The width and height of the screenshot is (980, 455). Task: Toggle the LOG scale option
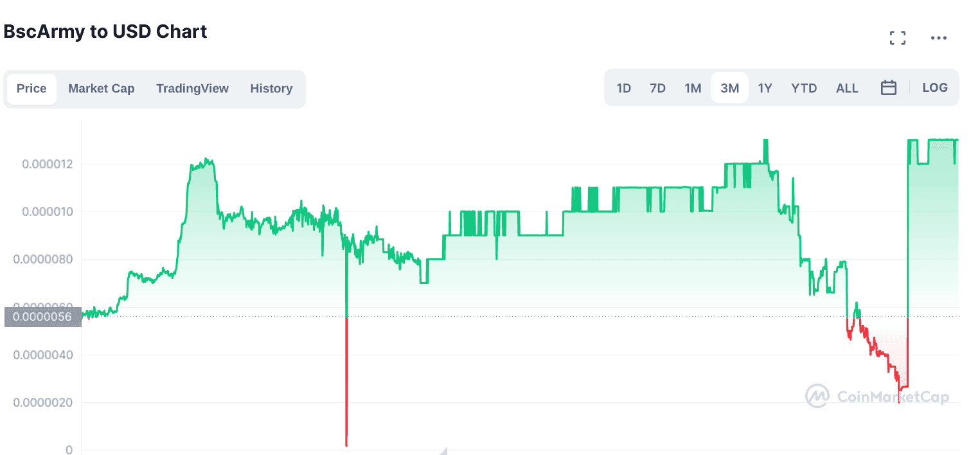pos(934,88)
